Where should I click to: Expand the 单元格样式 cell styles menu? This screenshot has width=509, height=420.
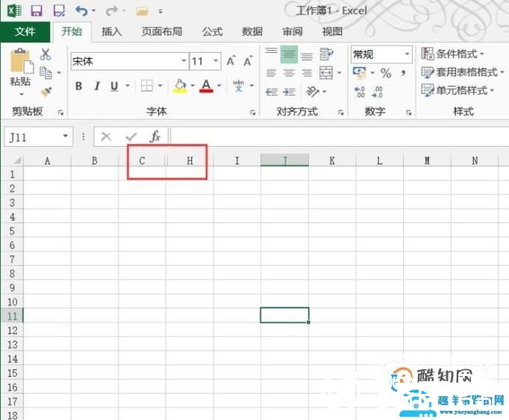[458, 90]
